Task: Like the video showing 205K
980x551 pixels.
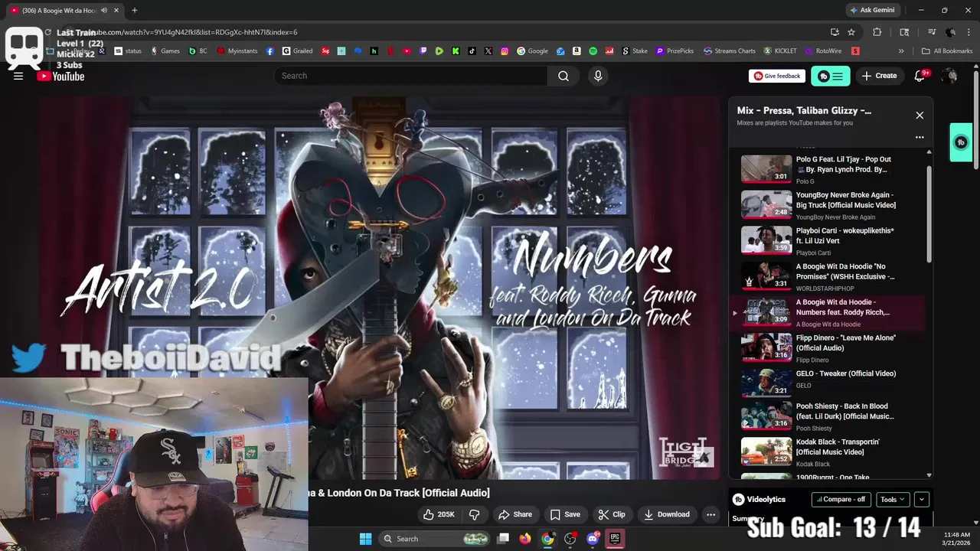Action: [x=439, y=514]
